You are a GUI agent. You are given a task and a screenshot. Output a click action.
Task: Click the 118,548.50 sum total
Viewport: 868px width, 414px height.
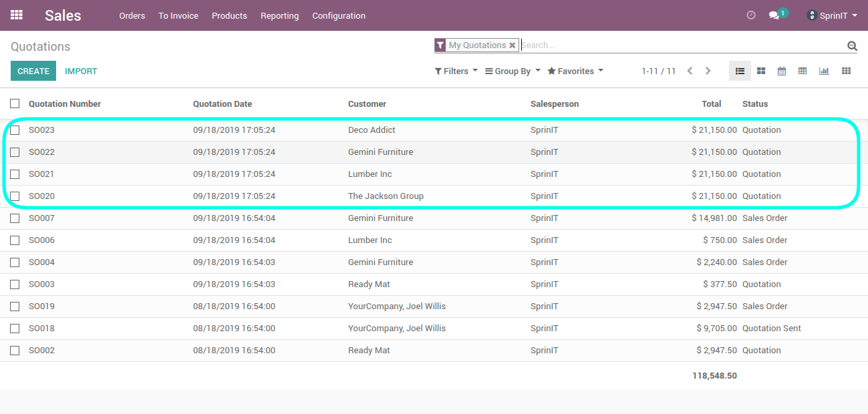[x=714, y=376]
